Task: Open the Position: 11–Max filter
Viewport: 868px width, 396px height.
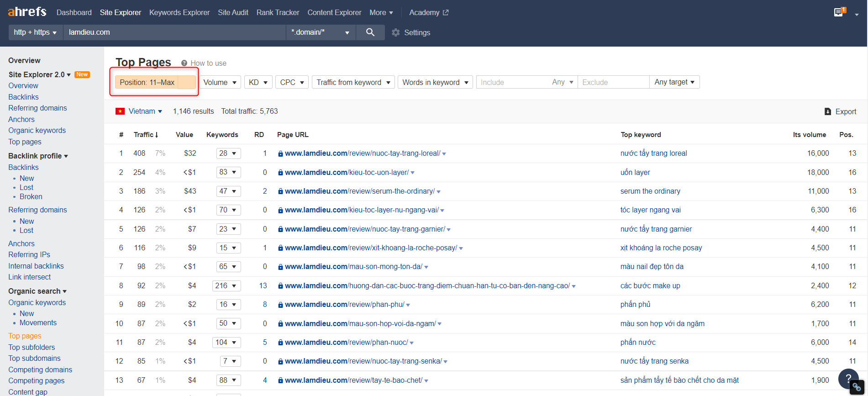Action: (x=155, y=82)
